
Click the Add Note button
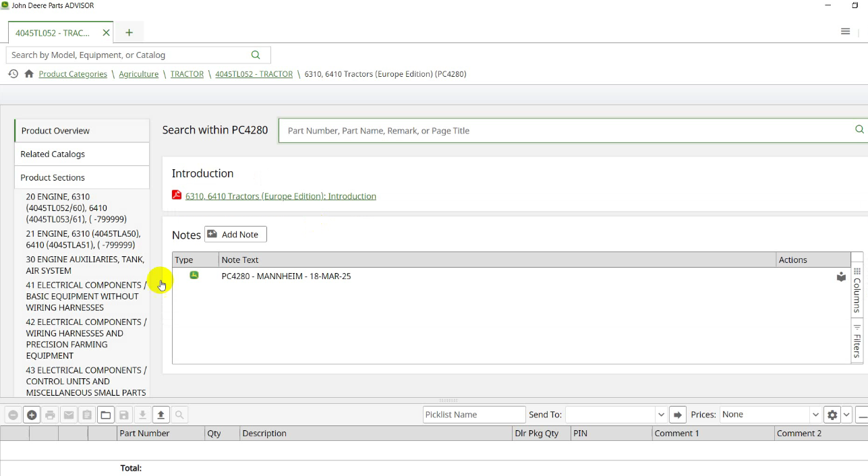click(235, 234)
